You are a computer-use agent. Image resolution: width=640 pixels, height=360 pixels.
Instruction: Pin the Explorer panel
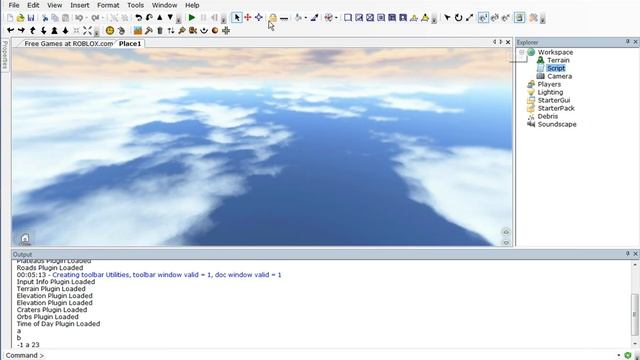[x=628, y=42]
